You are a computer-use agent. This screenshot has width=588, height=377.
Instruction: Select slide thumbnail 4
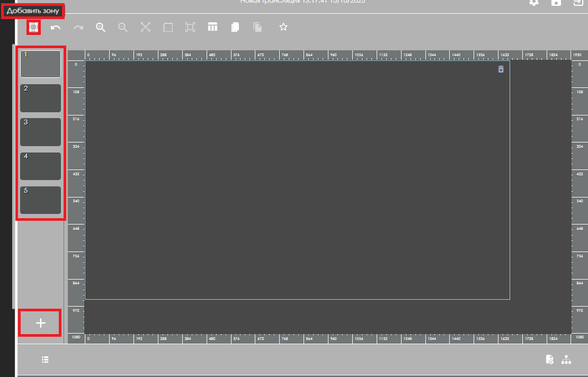[40, 166]
